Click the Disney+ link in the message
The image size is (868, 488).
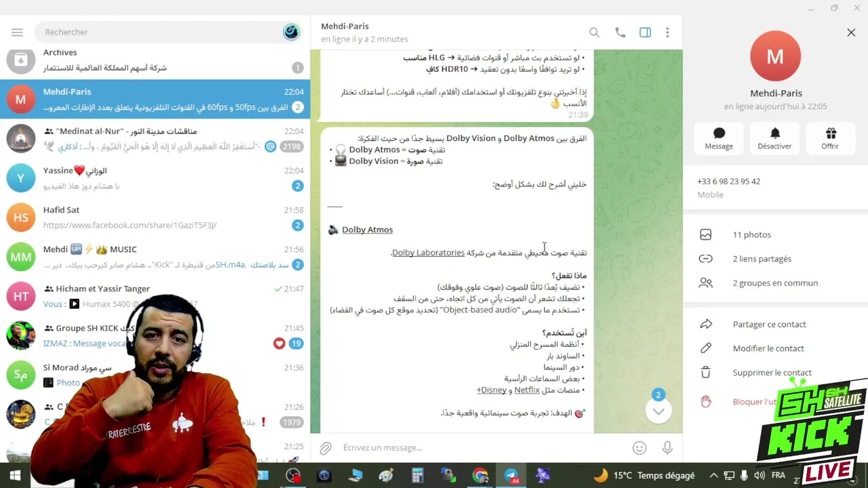[x=492, y=390]
